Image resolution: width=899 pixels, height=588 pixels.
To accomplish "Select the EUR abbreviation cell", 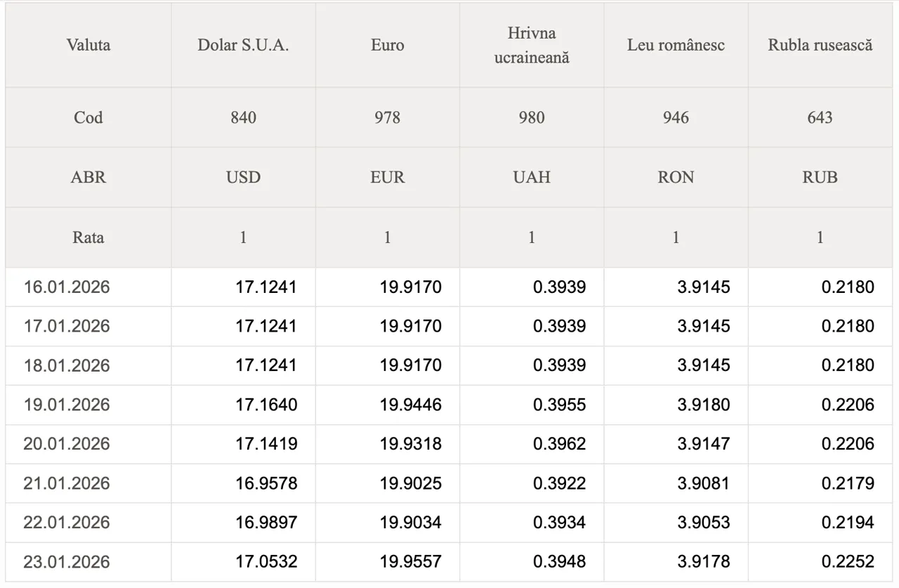I will tap(388, 177).
